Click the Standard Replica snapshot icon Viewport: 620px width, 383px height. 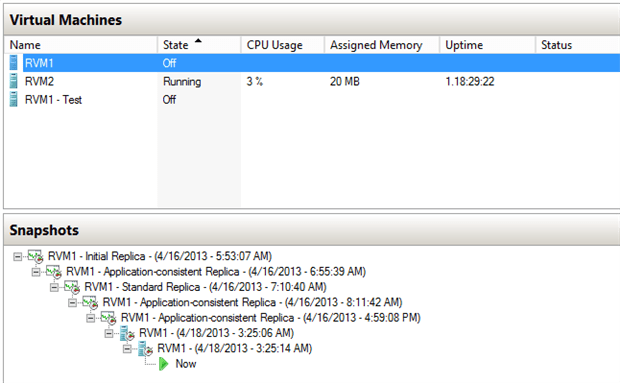click(72, 287)
